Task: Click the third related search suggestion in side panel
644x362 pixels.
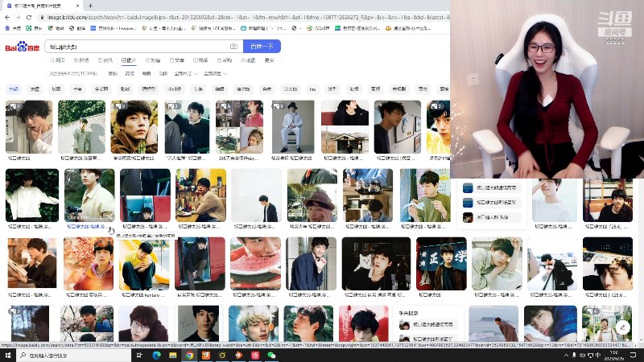Action: coord(492,217)
